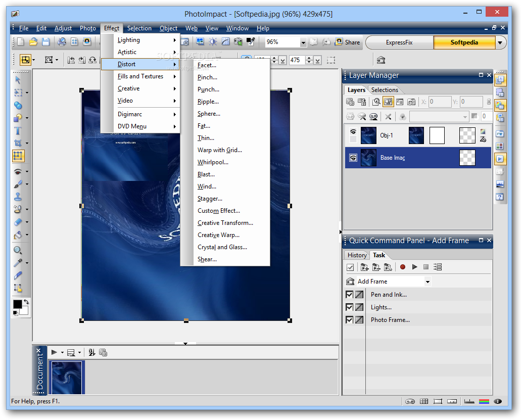Choose Crystal and Glass effect
The height and width of the screenshot is (420, 522).
click(222, 247)
